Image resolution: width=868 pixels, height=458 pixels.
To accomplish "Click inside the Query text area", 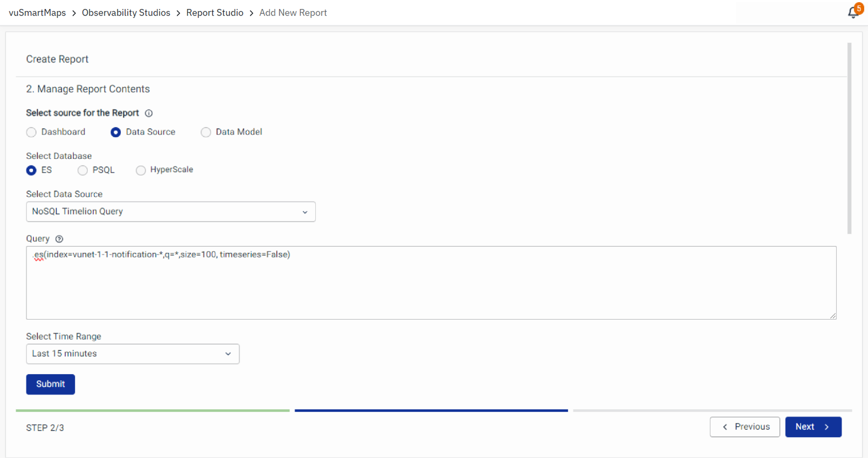I will coord(431,287).
